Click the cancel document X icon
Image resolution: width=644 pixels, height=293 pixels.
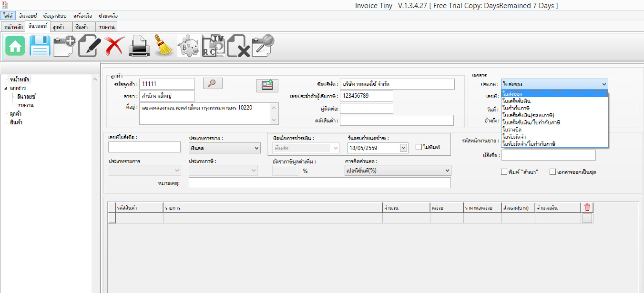(x=238, y=46)
